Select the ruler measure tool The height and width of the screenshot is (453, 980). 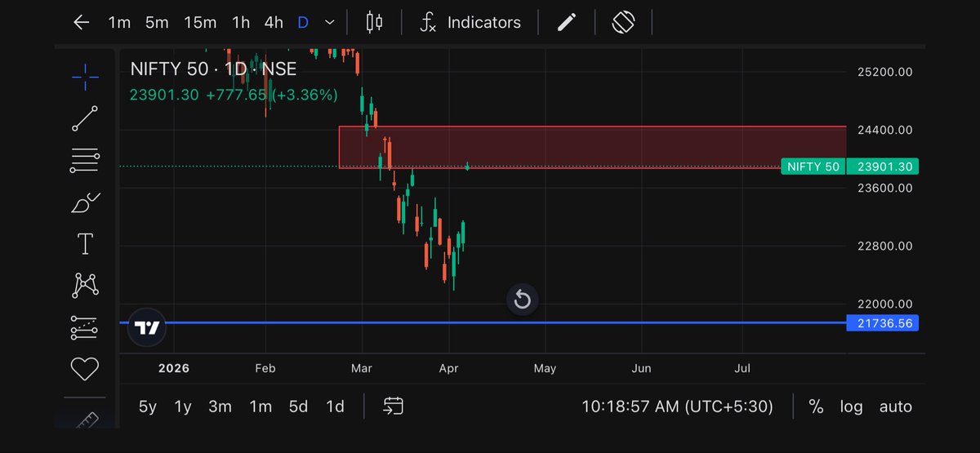point(85,420)
